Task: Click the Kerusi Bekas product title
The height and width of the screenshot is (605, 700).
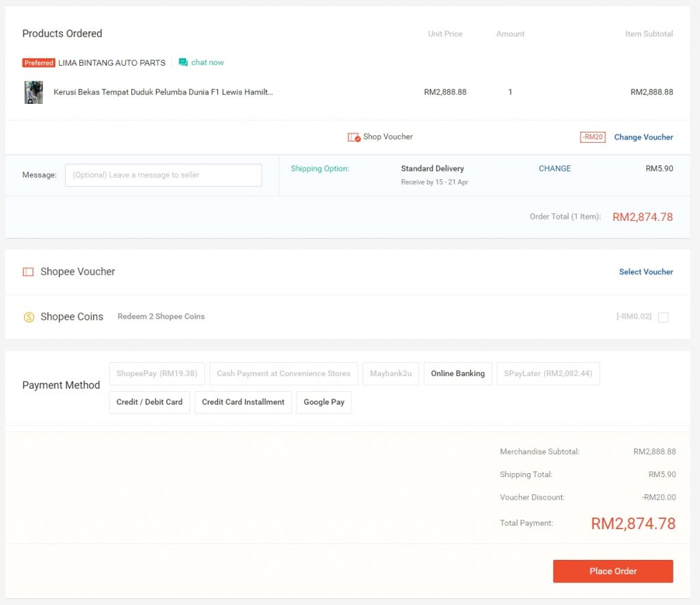Action: [163, 92]
